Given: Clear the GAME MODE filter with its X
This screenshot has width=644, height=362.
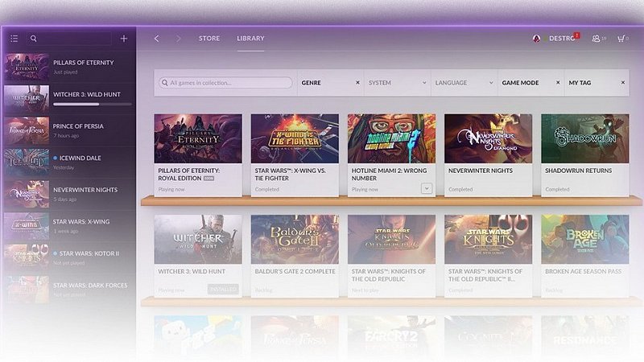Looking at the screenshot, I should tap(558, 83).
